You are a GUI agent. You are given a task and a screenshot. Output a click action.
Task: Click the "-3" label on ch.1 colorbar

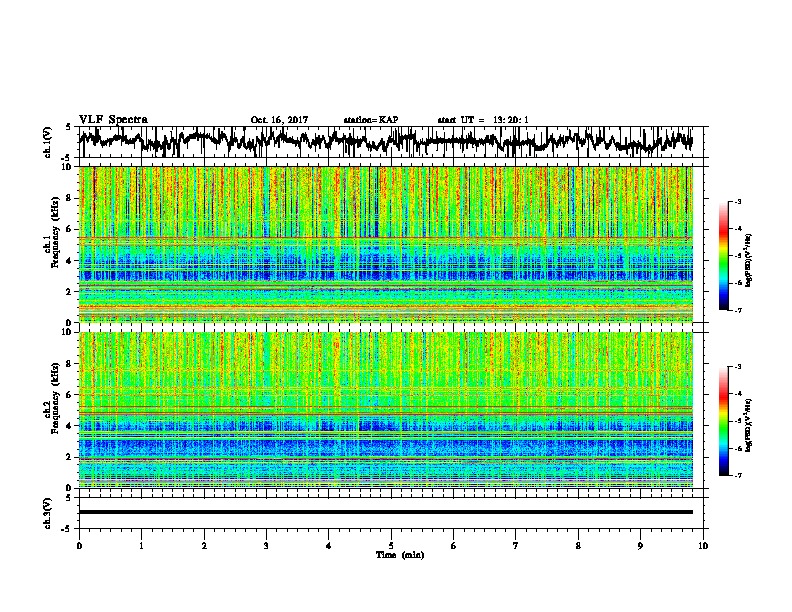point(737,201)
